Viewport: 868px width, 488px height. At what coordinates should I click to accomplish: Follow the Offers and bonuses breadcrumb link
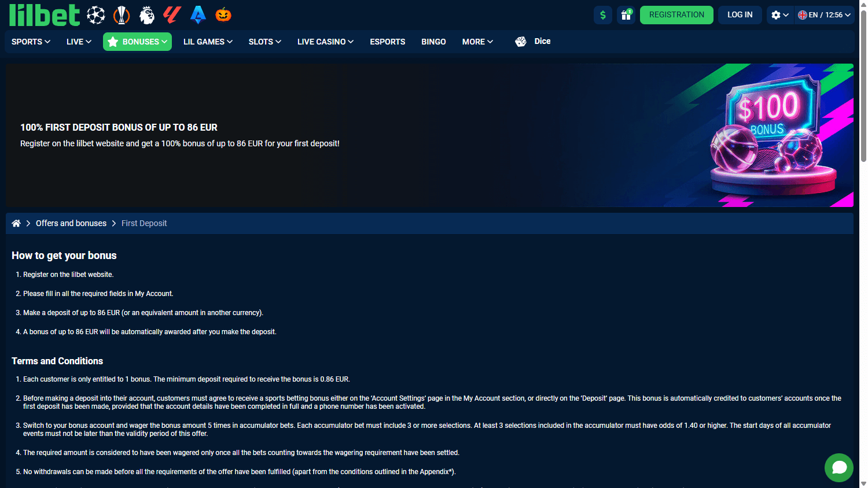[71, 223]
